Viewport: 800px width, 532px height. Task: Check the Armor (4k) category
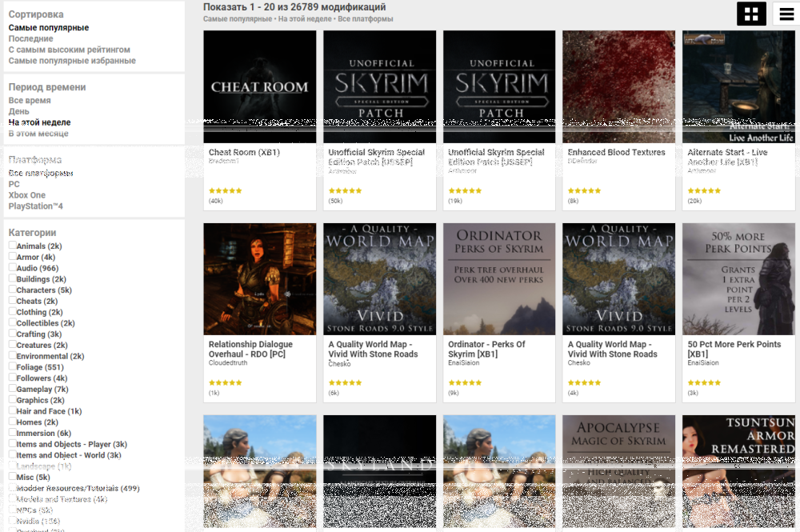click(x=13, y=256)
